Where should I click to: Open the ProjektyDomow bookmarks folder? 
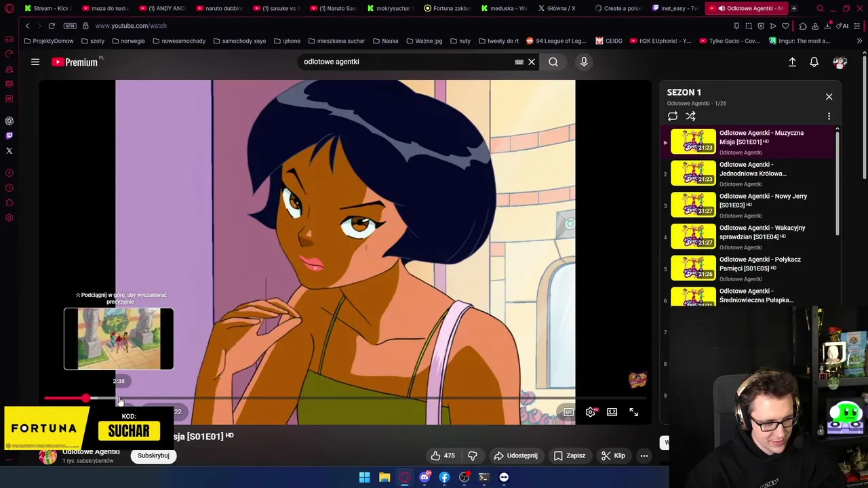[48, 41]
